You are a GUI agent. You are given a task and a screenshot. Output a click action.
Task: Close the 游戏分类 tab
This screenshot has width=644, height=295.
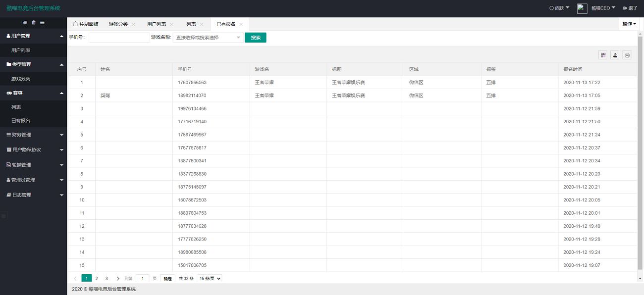(133, 24)
